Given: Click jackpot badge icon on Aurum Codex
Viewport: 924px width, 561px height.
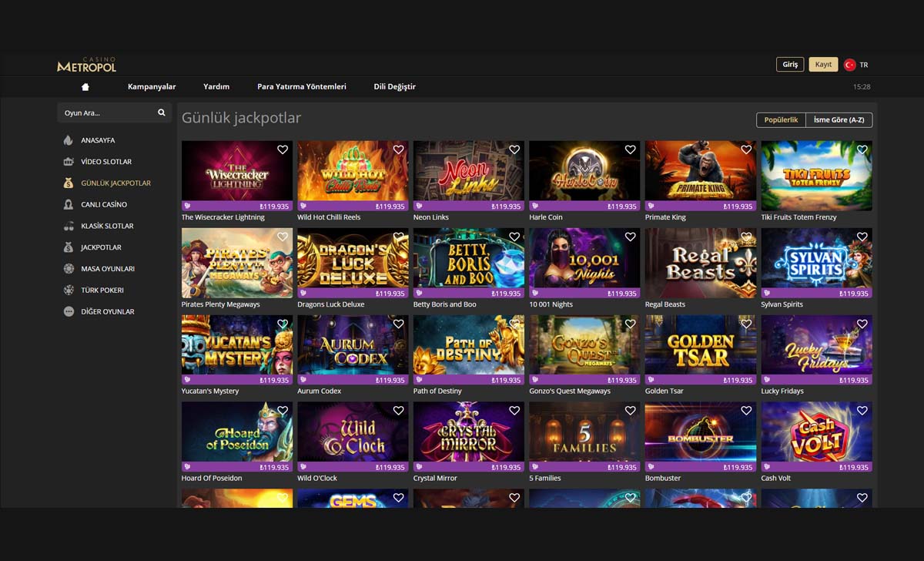Looking at the screenshot, I should (303, 380).
